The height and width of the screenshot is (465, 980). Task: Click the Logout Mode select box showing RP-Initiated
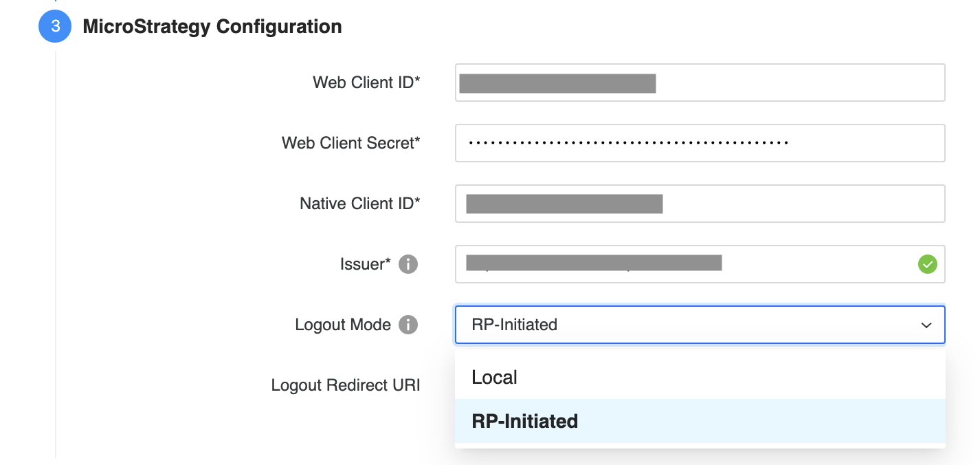687,325
